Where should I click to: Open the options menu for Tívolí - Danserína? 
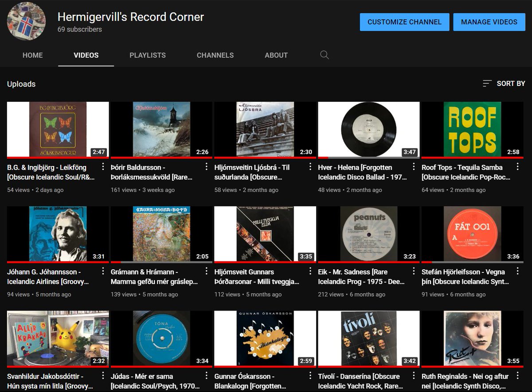coord(414,376)
